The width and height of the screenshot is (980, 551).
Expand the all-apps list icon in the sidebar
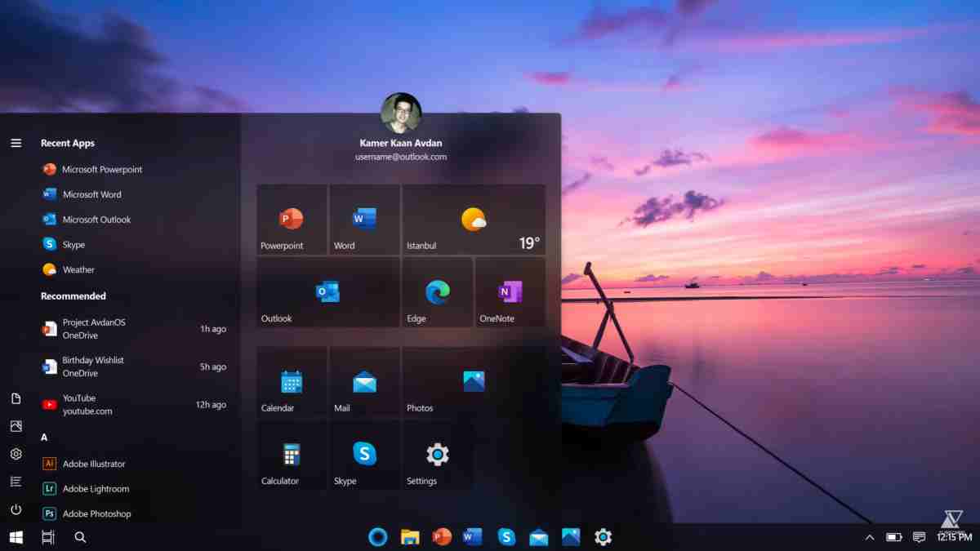(16, 481)
